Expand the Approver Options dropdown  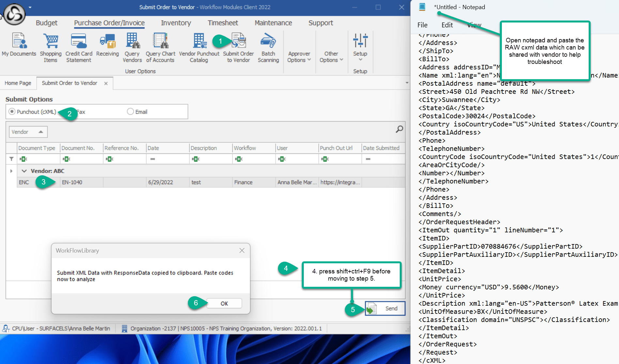point(299,57)
